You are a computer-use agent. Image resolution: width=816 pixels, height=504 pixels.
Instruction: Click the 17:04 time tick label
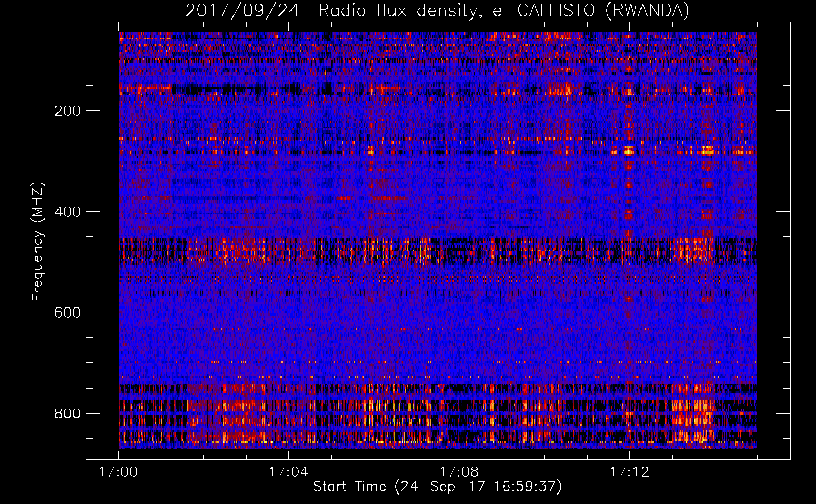288,472
